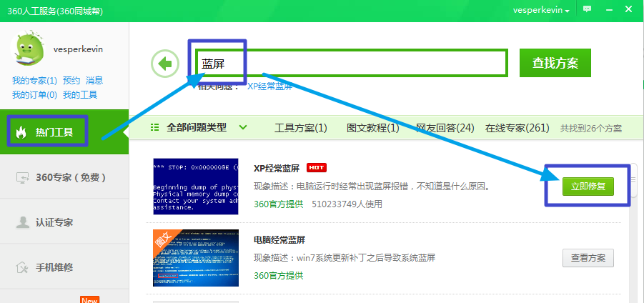This screenshot has width=644, height=303.
Task: Click 查看方案 for 电脑经常蓝屏
Action: [588, 258]
